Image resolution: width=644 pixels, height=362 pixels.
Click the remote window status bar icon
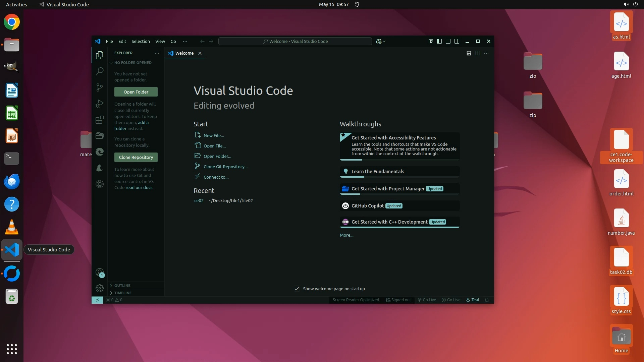coord(97,300)
